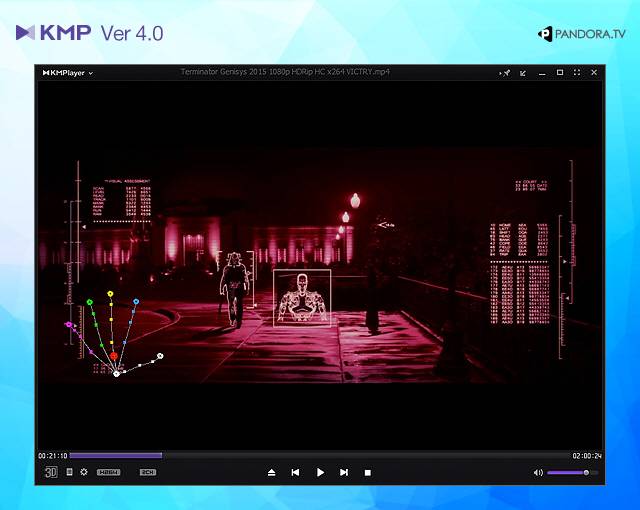Skip to next track
Viewport: 640px width, 510px height.
point(344,472)
